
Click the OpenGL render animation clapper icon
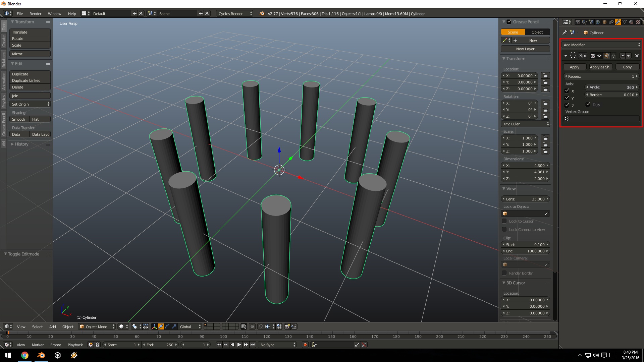294,326
